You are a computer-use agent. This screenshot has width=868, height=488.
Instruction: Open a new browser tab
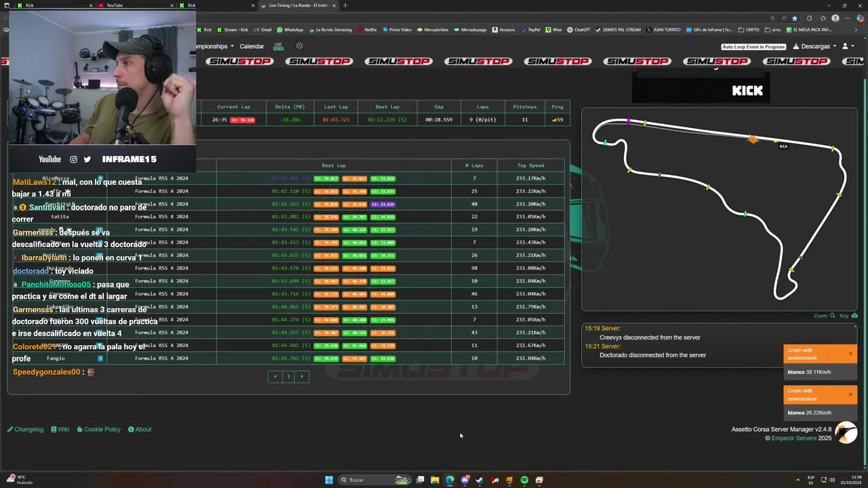coord(345,5)
